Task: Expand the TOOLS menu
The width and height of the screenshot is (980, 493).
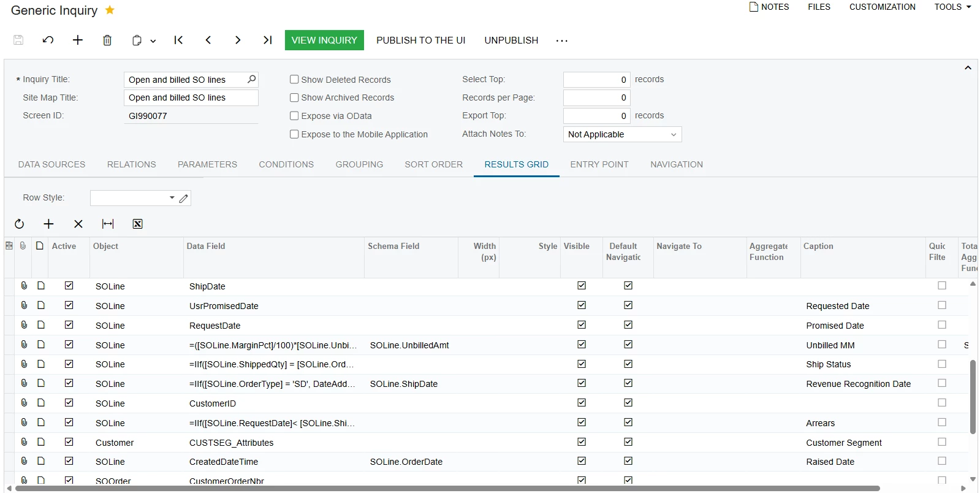Action: click(x=952, y=7)
